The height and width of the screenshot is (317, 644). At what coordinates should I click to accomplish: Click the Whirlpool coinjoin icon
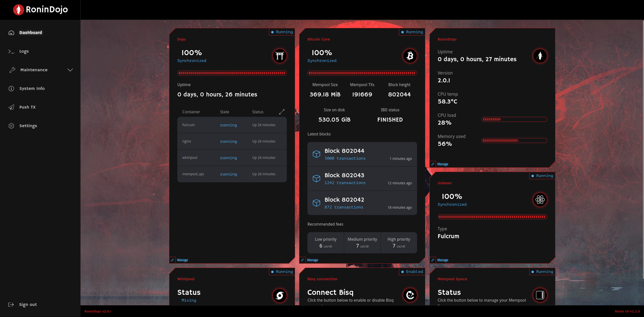point(279,295)
